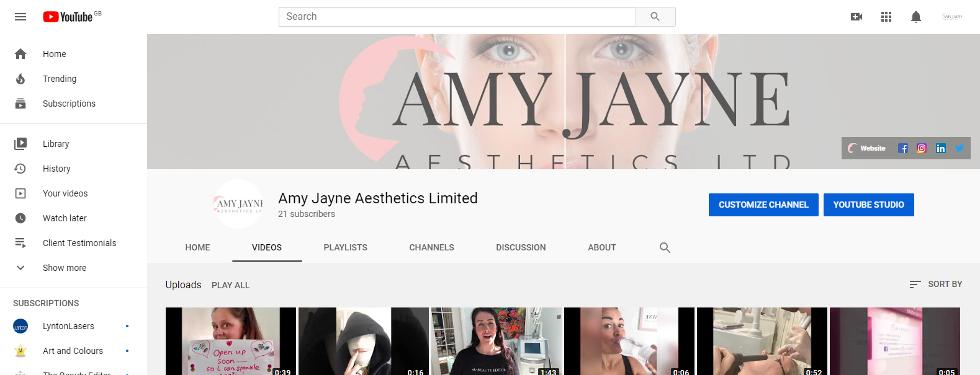Image resolution: width=980 pixels, height=375 pixels.
Task: Click the Uploads section heading
Action: 183,285
